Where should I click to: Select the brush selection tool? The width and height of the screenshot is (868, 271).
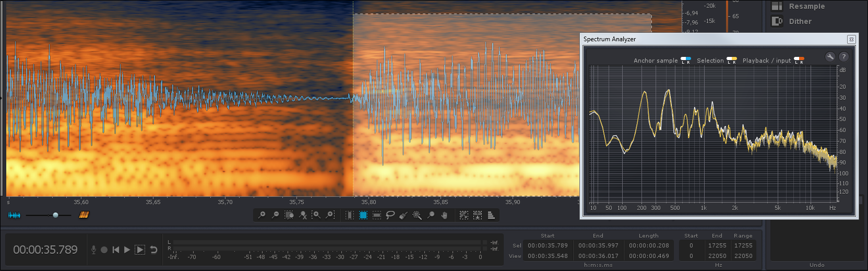(403, 215)
